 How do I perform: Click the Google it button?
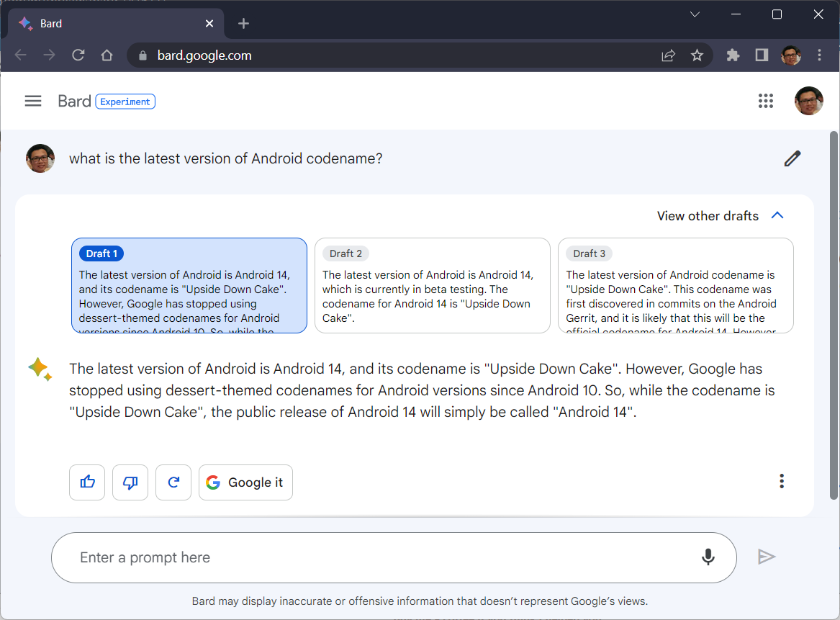[245, 482]
